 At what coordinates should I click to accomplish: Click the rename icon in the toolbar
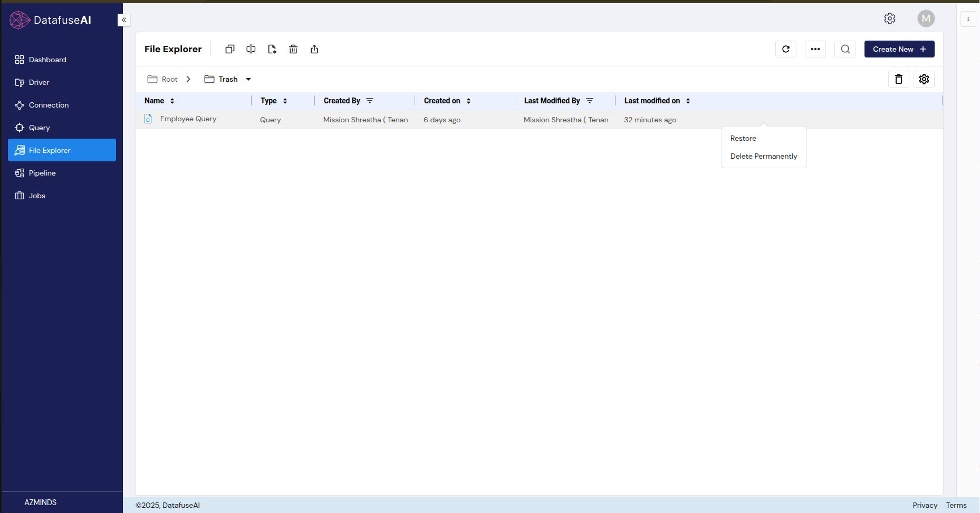pyautogui.click(x=251, y=49)
